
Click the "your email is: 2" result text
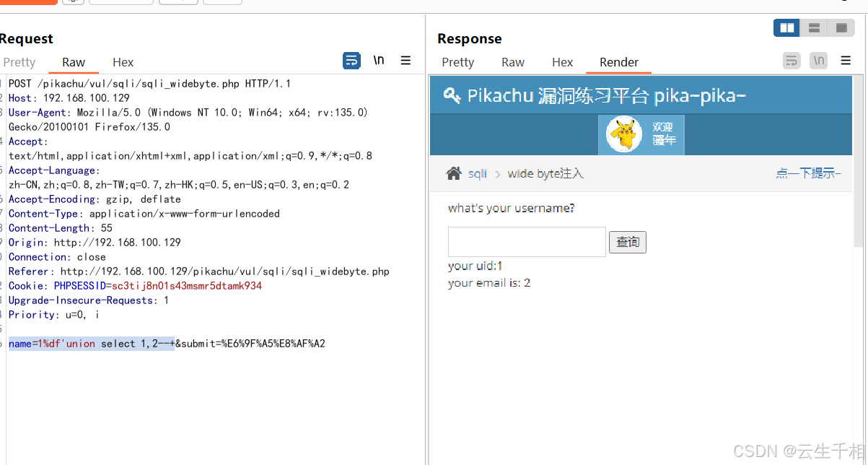pos(489,283)
